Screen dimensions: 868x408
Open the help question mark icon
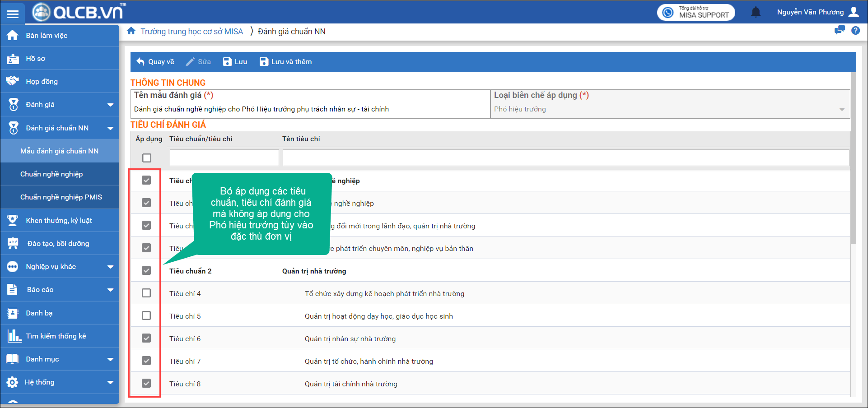pos(855,31)
